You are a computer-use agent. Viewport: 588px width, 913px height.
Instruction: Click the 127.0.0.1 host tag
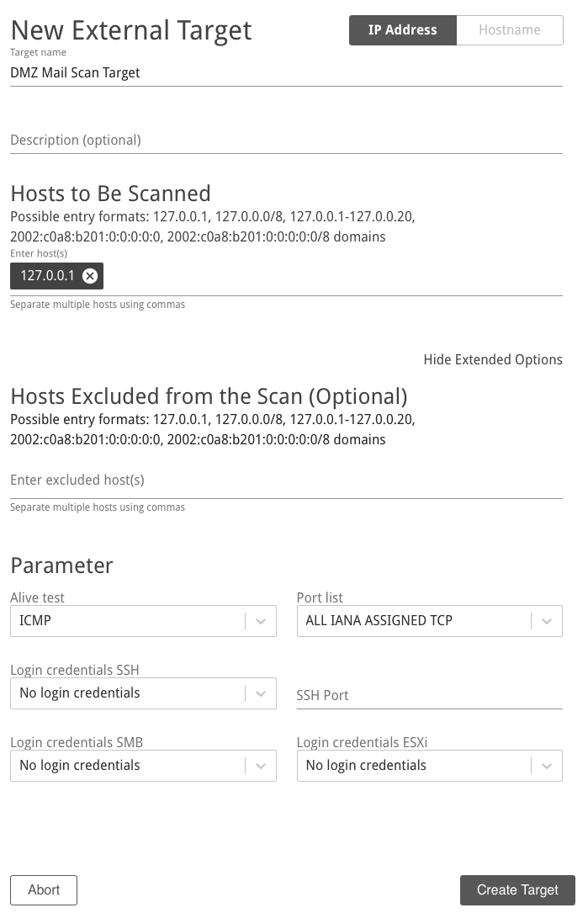click(48, 276)
